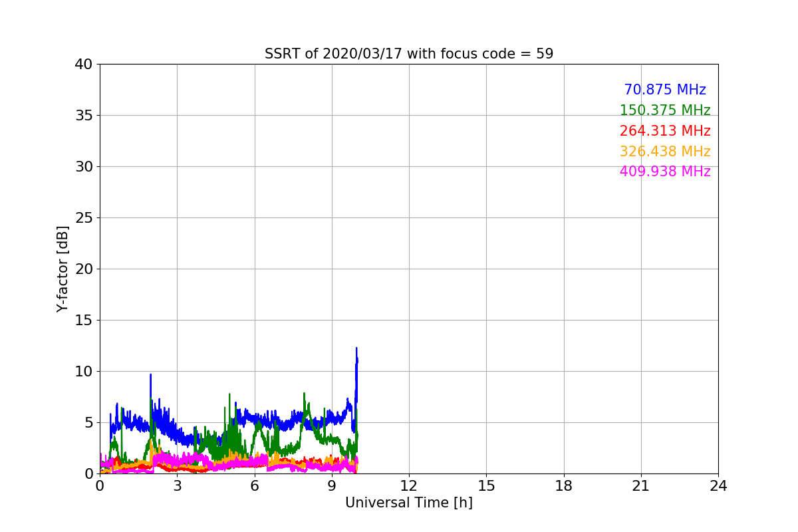Viewport: 798px width, 532px height.
Task: Select the 326.438 MHz legend label
Action: [x=665, y=152]
